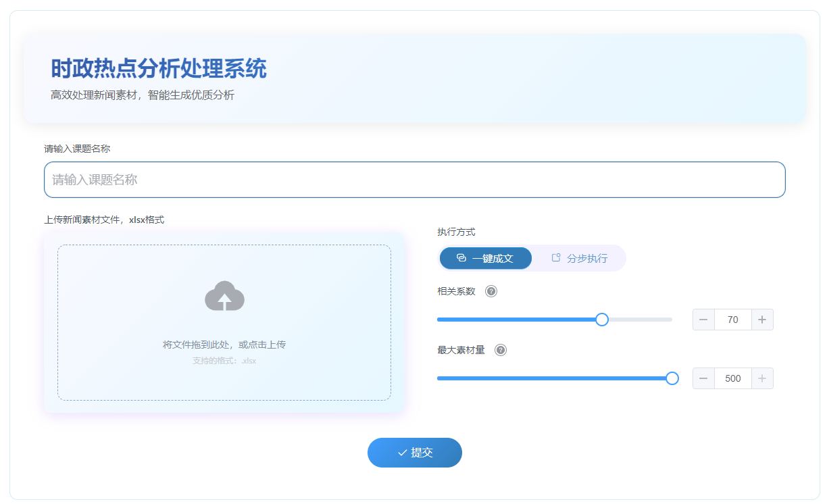This screenshot has height=504, width=827.
Task: Click the 最大素材量 slider handle
Action: (x=672, y=378)
